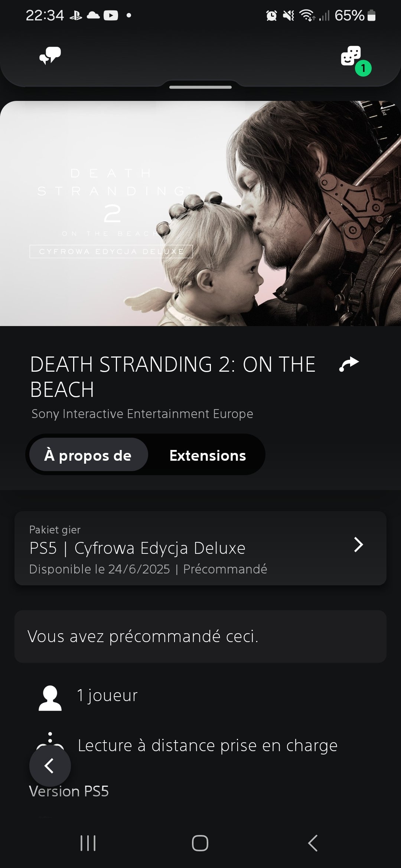Tap the Android home button
Image resolution: width=401 pixels, height=868 pixels.
coord(200,843)
